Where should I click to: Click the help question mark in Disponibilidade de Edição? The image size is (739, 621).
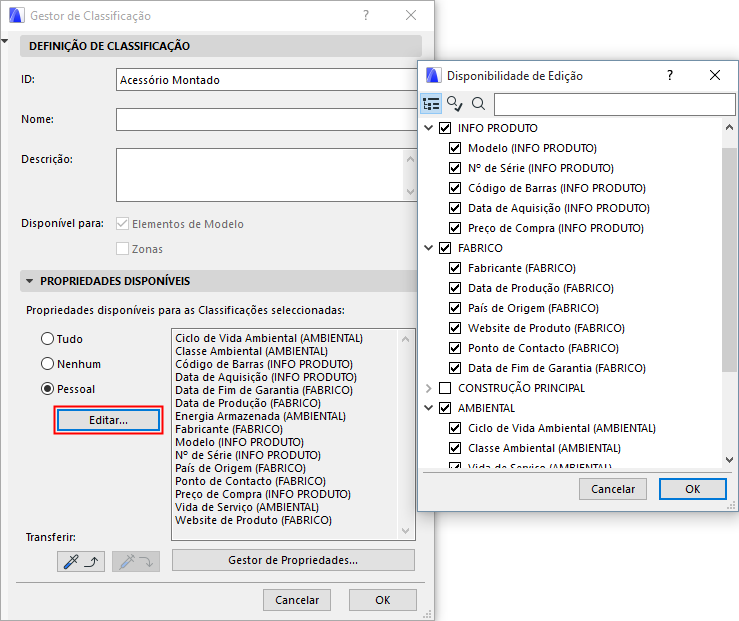point(670,75)
